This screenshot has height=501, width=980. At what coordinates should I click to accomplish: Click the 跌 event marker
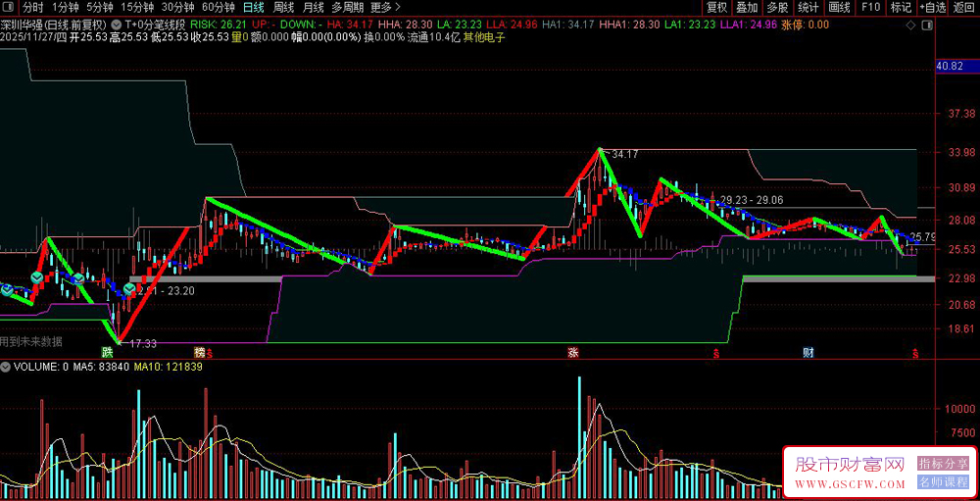pos(108,352)
